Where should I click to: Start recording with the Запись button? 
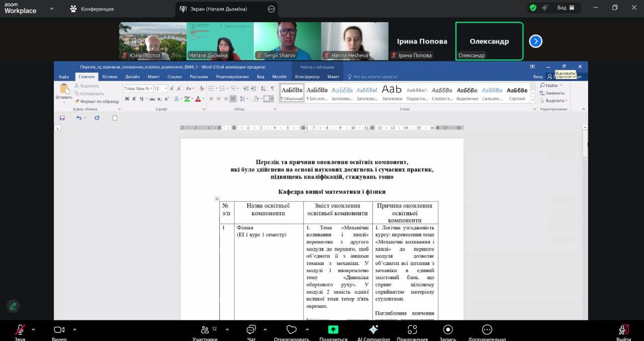click(447, 330)
